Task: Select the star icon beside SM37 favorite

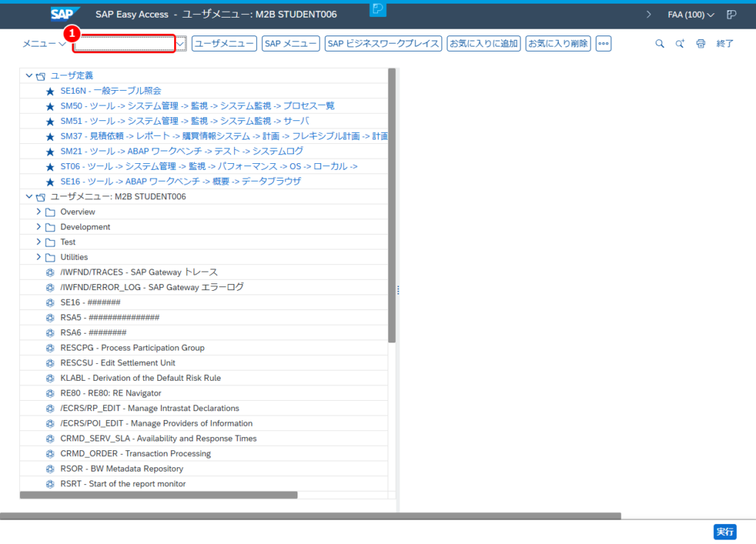Action: click(49, 137)
